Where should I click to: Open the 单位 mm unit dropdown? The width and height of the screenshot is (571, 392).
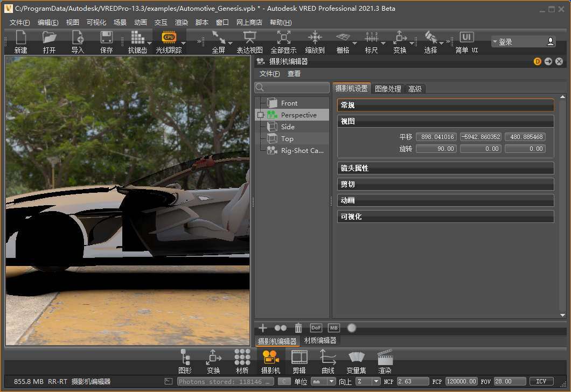coord(323,381)
